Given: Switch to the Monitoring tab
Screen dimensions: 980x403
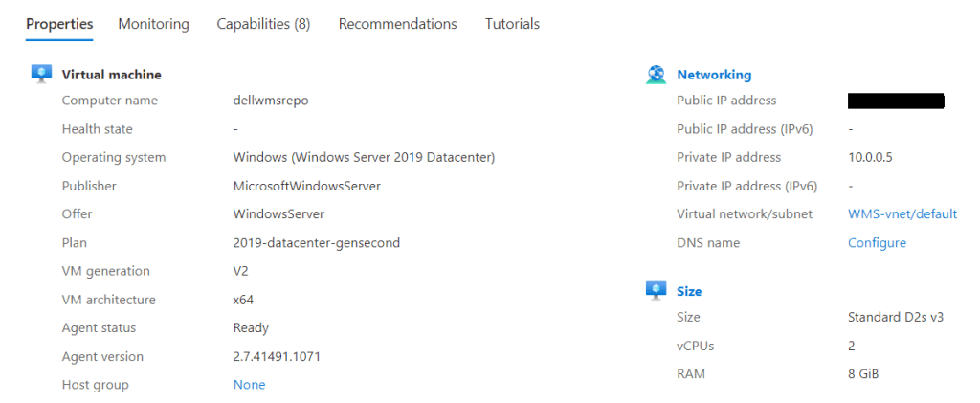Looking at the screenshot, I should (154, 24).
